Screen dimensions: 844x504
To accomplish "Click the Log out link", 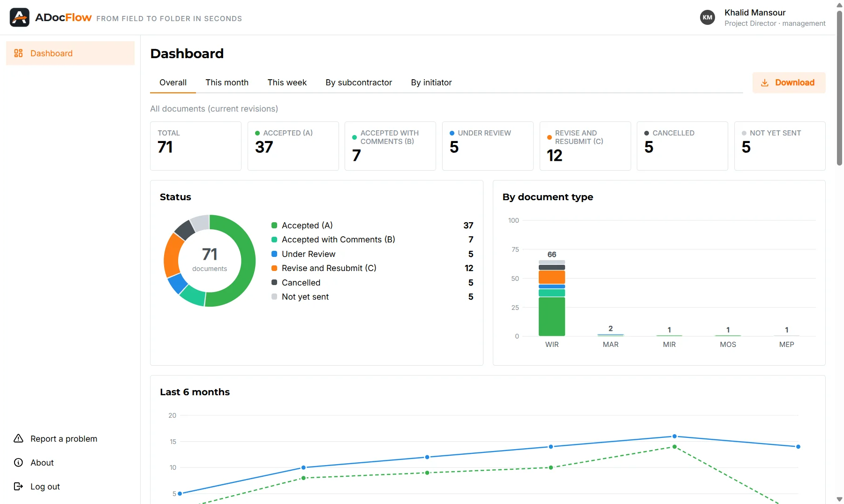I will pos(45,487).
